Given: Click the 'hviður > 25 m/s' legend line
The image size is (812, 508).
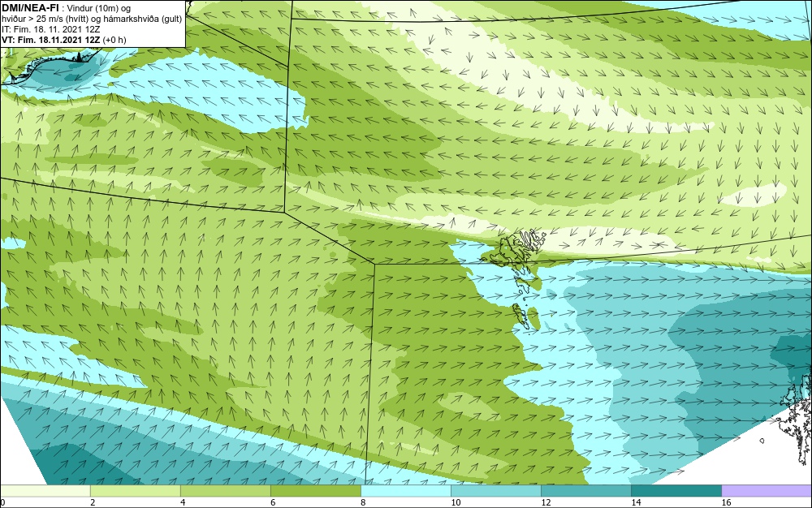Looking at the screenshot, I should point(92,19).
